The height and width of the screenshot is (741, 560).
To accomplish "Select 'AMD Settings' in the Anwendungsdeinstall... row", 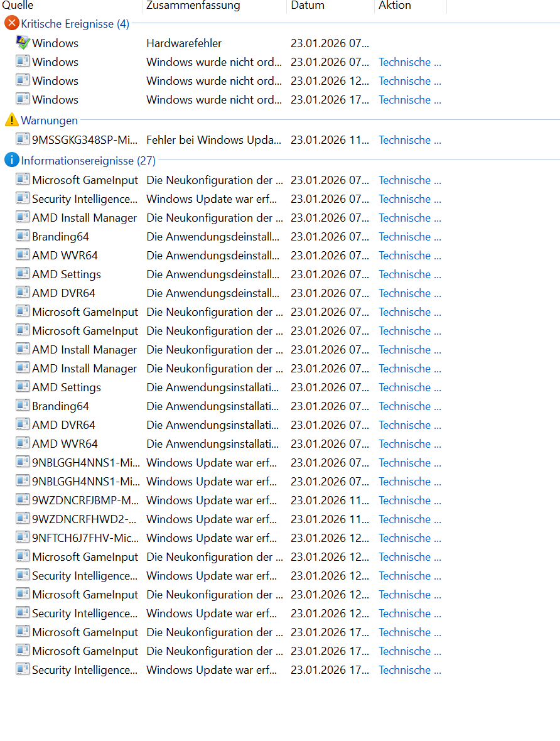I will point(67,274).
